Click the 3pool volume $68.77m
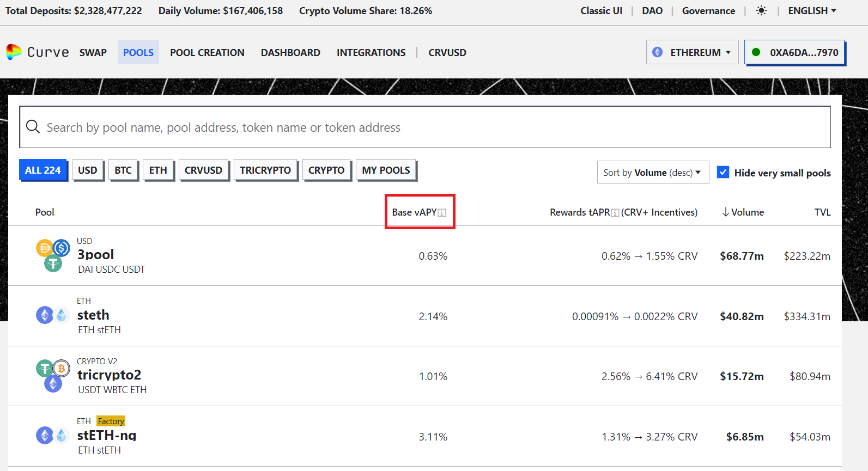The image size is (868, 471). click(x=742, y=256)
